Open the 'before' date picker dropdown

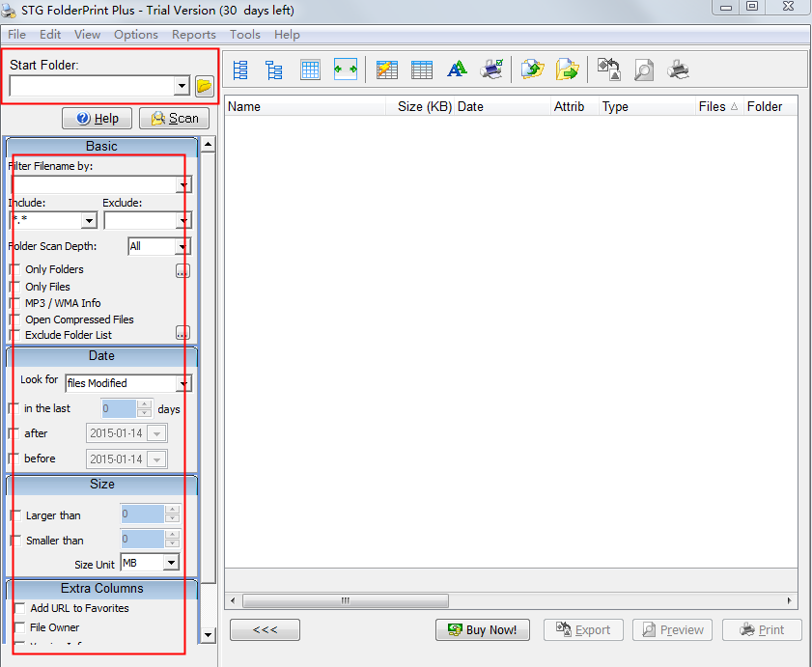[157, 459]
